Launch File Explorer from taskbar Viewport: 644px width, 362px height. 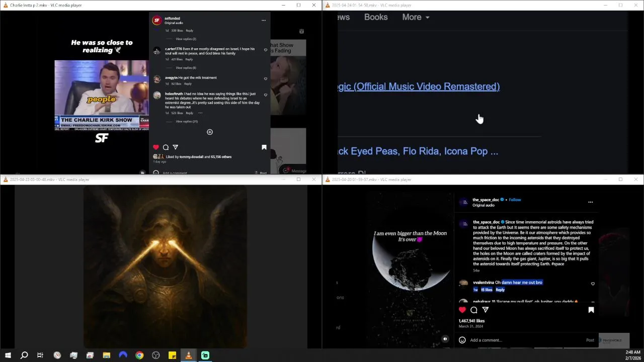click(107, 355)
